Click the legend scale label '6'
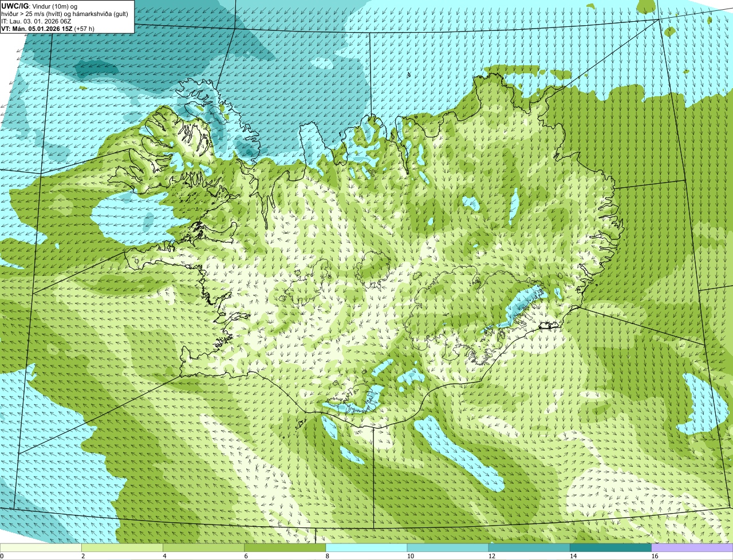This screenshot has height=560, width=733. (x=246, y=556)
